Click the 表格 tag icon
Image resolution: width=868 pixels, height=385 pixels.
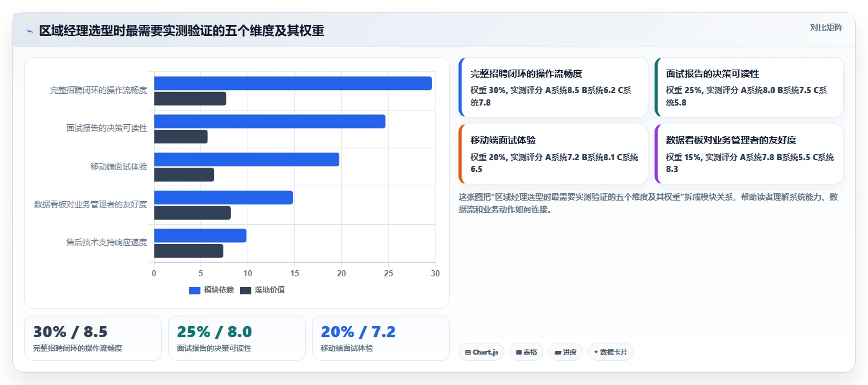[519, 352]
